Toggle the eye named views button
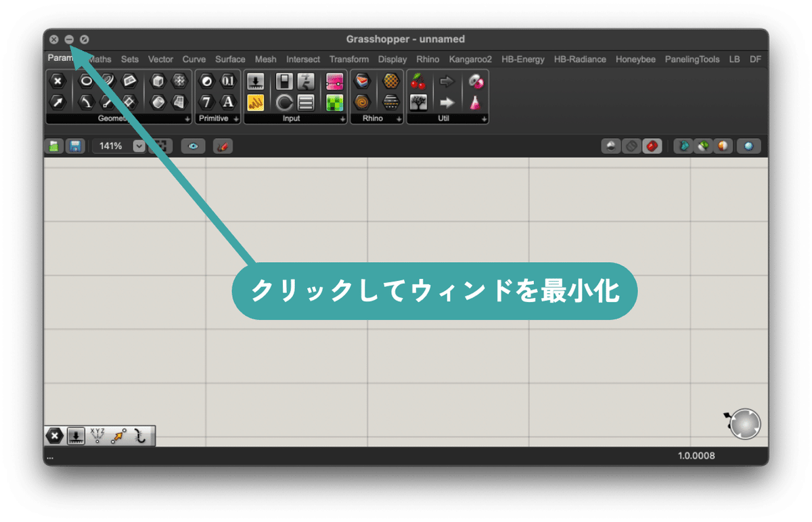 pos(194,146)
